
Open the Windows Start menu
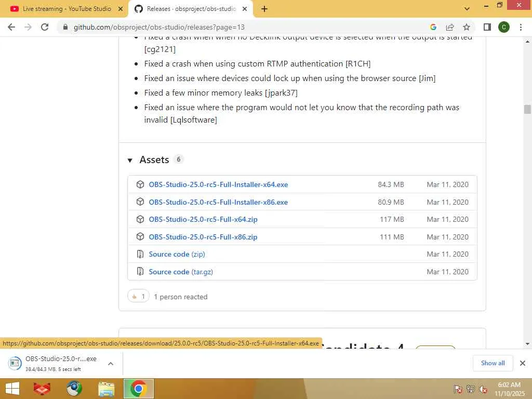click(12, 389)
